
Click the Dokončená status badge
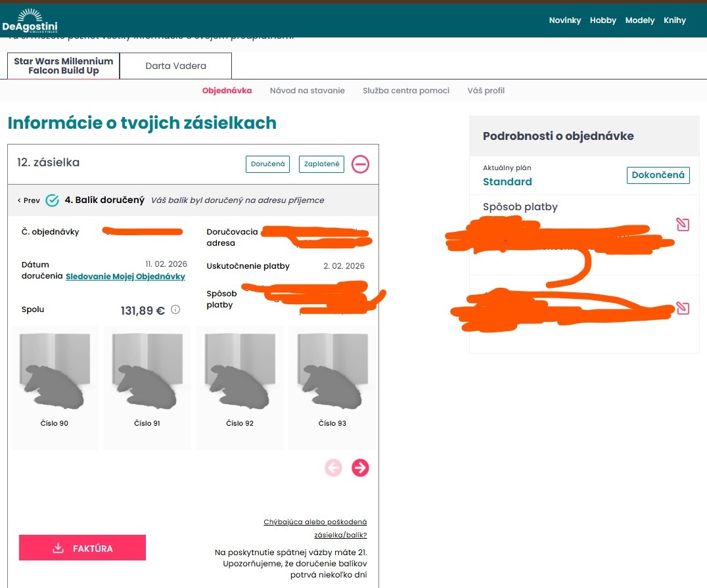tap(658, 175)
